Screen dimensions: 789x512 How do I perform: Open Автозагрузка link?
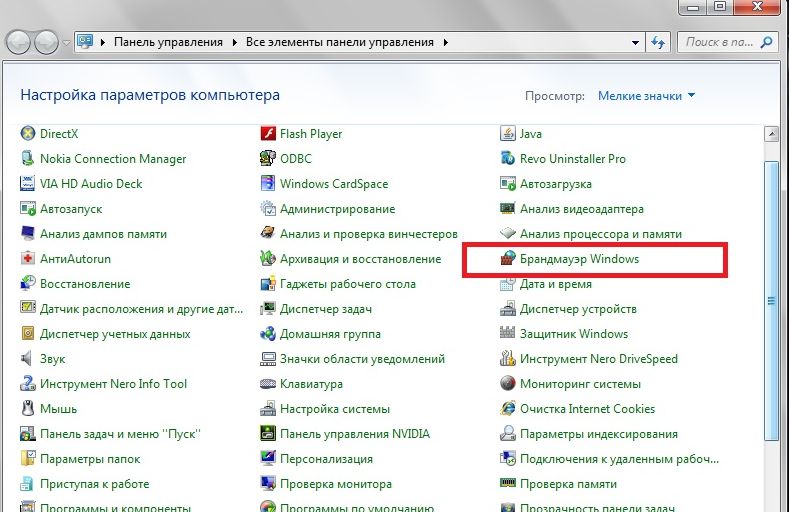(x=556, y=184)
